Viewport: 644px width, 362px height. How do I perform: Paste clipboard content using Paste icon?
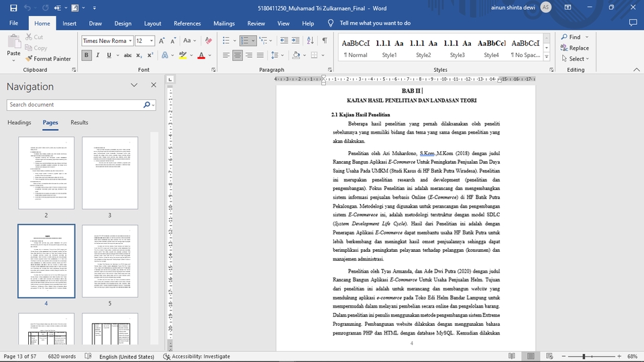[13, 42]
